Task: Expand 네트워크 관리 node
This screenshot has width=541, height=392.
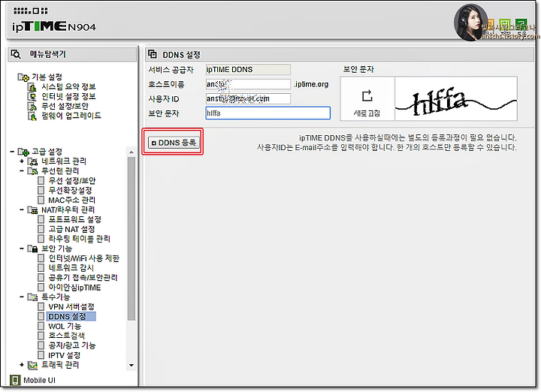Action: (22, 161)
